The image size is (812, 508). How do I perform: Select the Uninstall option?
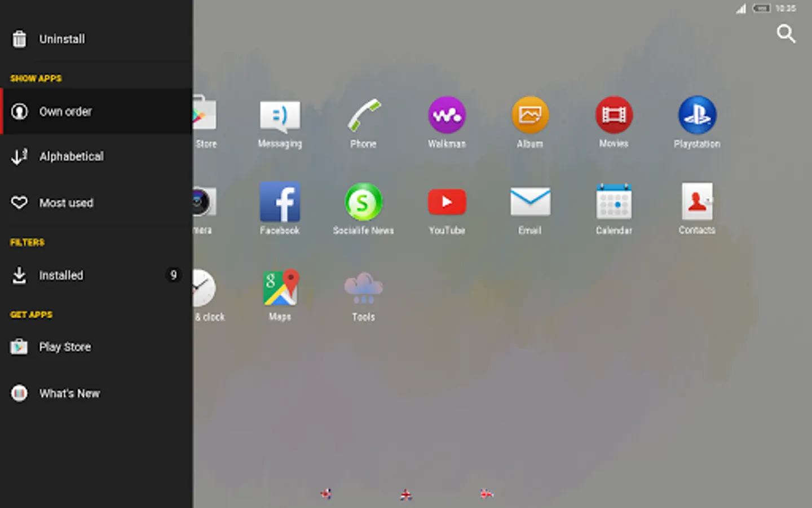(96, 39)
